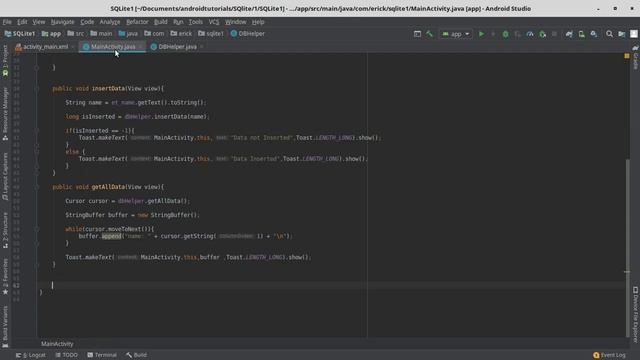Viewport: 640px width, 360px height.
Task: Click DBHelper class in the breadcrumb bar
Action: [248, 34]
